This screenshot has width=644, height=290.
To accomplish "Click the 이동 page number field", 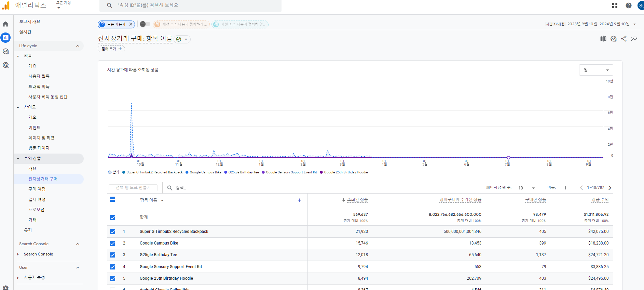I will point(566,188).
